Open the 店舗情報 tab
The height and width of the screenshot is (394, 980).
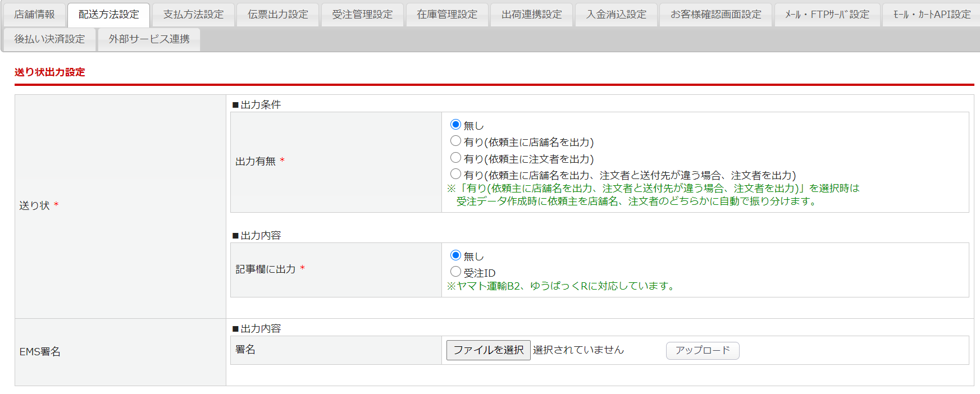click(34, 15)
